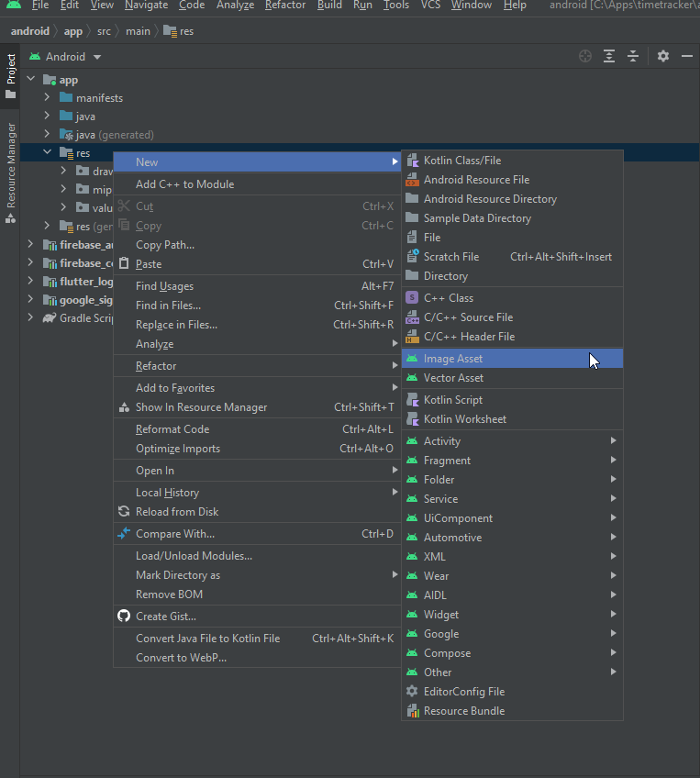Select Image Asset from New submenu
The image size is (700, 778).
click(453, 359)
